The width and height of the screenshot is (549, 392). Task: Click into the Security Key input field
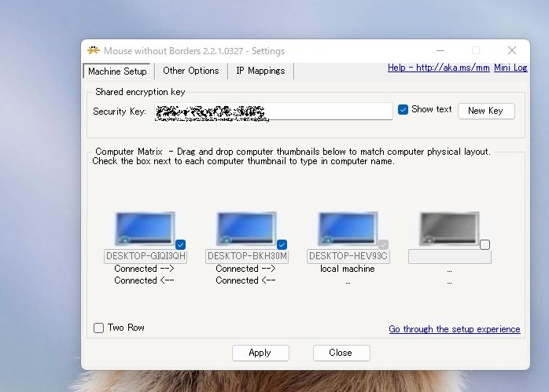tap(273, 112)
